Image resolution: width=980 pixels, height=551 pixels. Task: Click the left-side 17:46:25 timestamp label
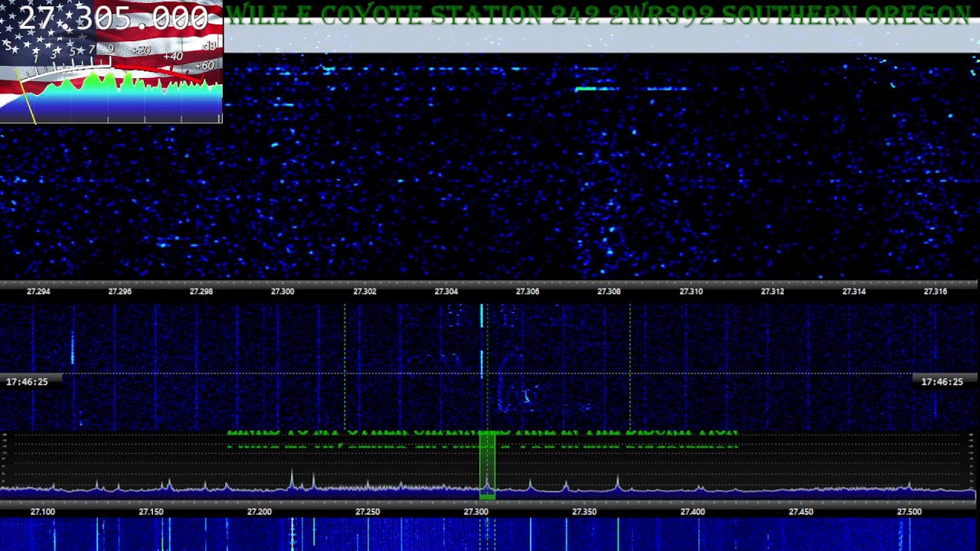click(27, 382)
